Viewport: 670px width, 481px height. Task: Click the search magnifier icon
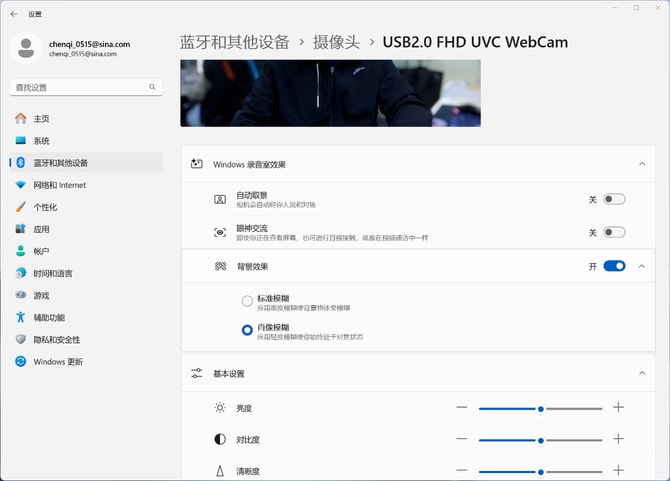tap(153, 88)
